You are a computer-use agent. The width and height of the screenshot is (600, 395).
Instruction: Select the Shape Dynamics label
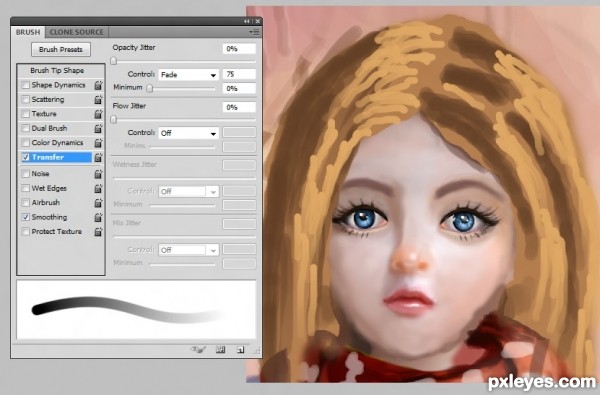tap(58, 85)
